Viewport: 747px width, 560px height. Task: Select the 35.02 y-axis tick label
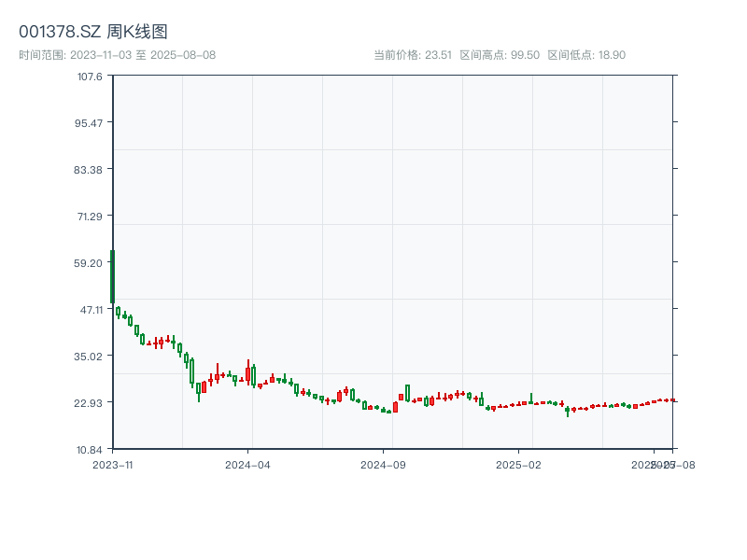[x=91, y=356]
